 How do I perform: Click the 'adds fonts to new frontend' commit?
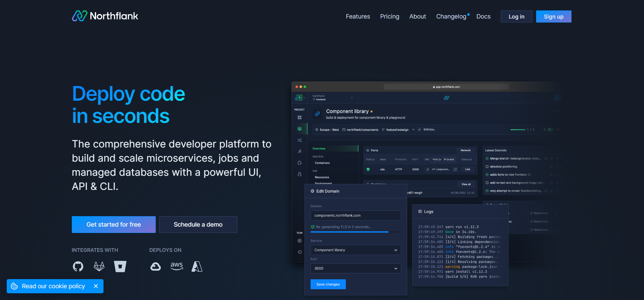[508, 175]
